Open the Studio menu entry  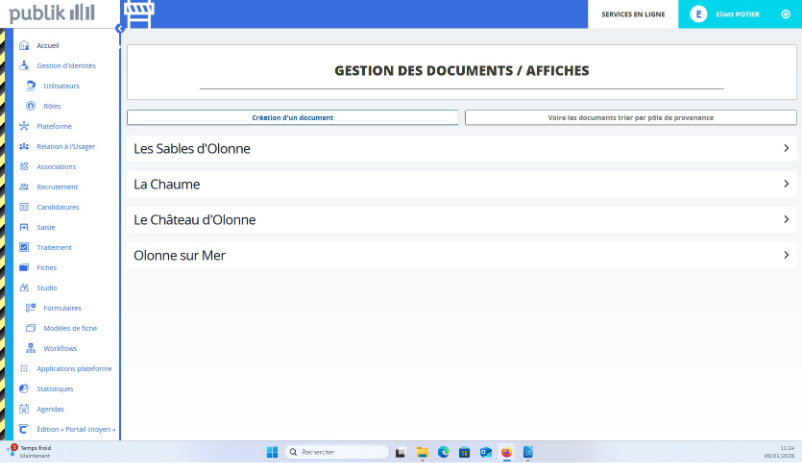[47, 288]
